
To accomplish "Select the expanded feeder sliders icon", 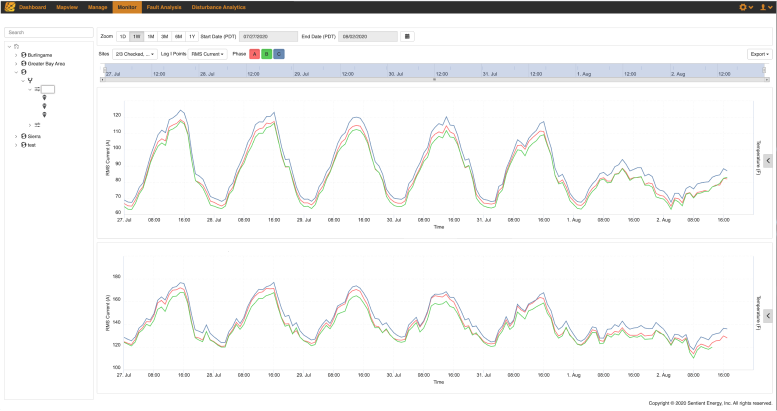I will (x=37, y=89).
